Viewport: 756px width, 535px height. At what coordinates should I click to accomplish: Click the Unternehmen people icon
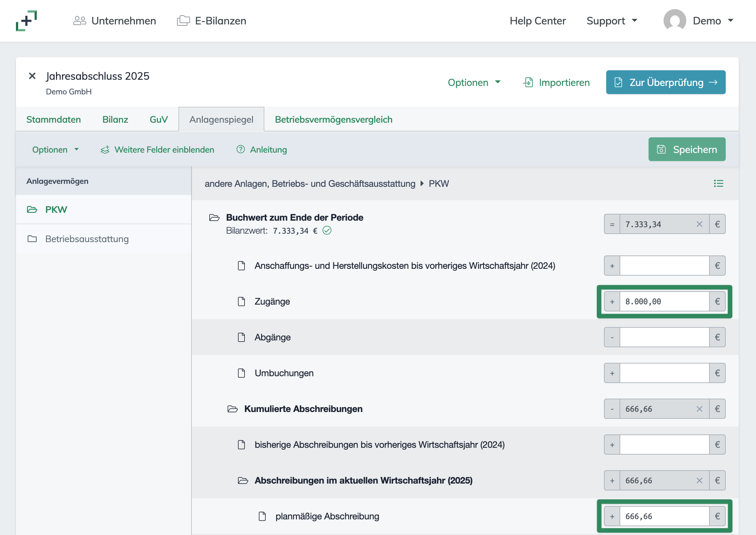pos(79,21)
